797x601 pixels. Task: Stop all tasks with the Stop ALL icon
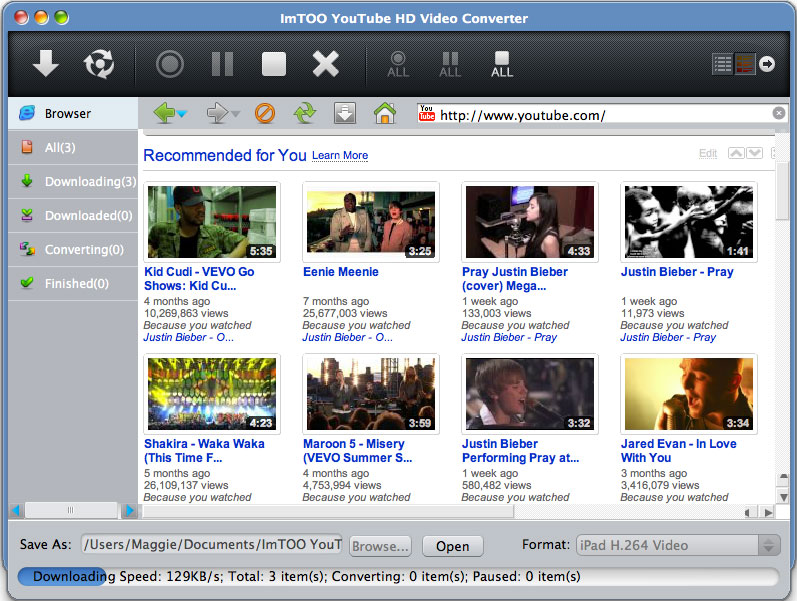pos(502,65)
